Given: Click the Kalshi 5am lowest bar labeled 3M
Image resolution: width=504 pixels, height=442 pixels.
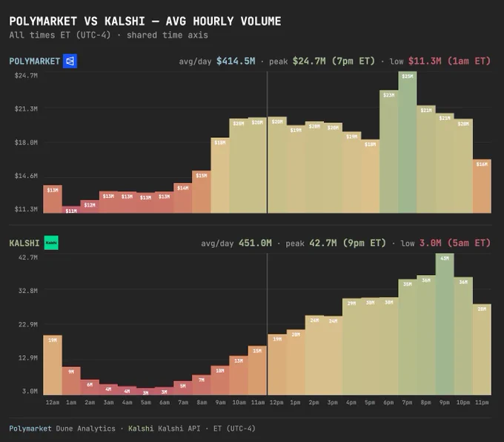Looking at the screenshot, I should coord(145,392).
